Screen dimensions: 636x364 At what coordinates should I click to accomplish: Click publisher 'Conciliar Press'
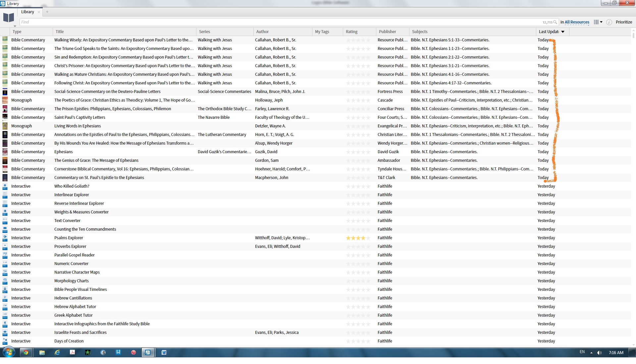pos(391,109)
